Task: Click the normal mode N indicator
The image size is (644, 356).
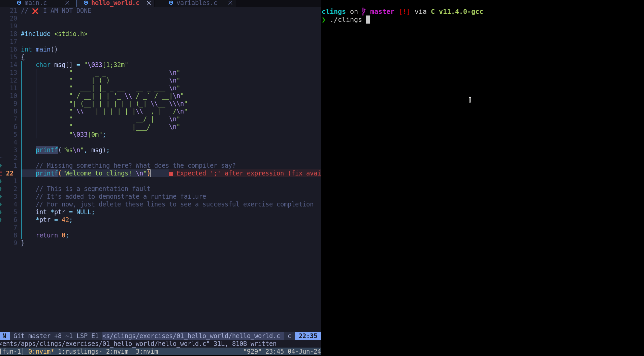Action: click(4, 336)
